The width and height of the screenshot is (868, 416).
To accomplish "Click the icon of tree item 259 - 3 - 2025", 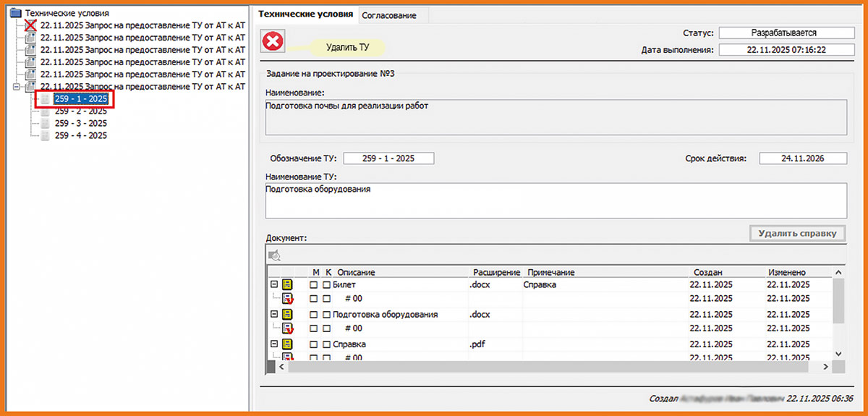I will pos(45,124).
